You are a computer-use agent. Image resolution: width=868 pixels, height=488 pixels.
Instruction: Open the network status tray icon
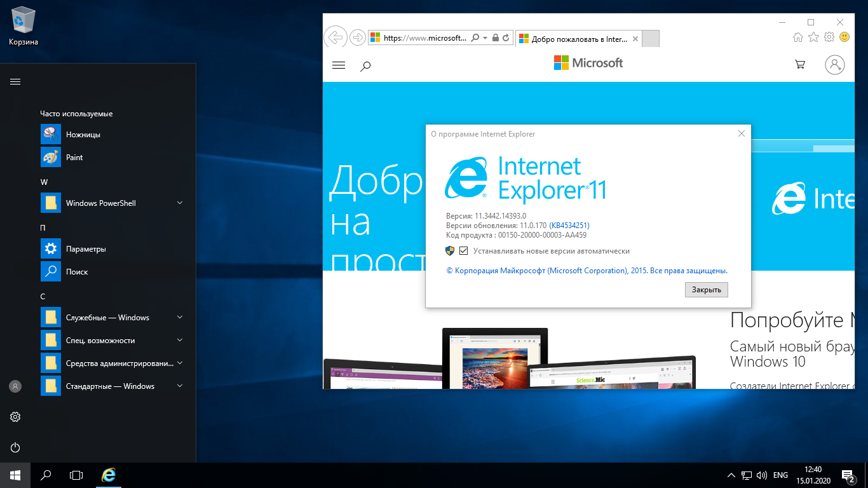pos(747,475)
